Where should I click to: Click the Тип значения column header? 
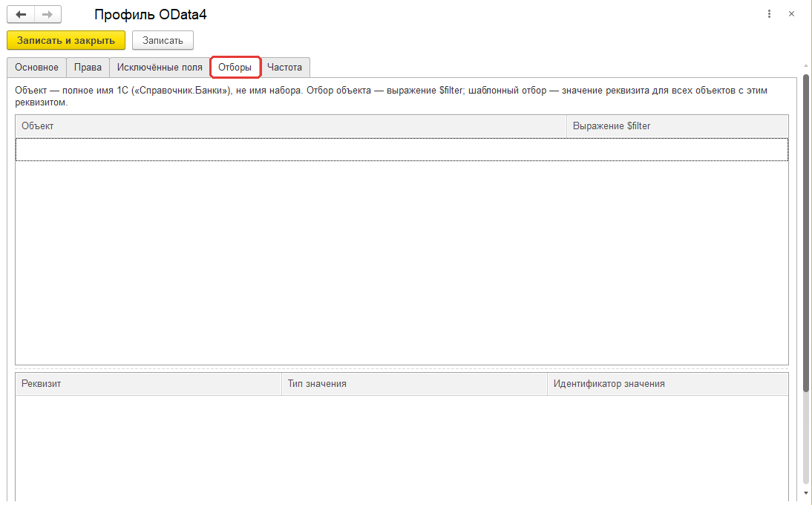[x=414, y=384]
